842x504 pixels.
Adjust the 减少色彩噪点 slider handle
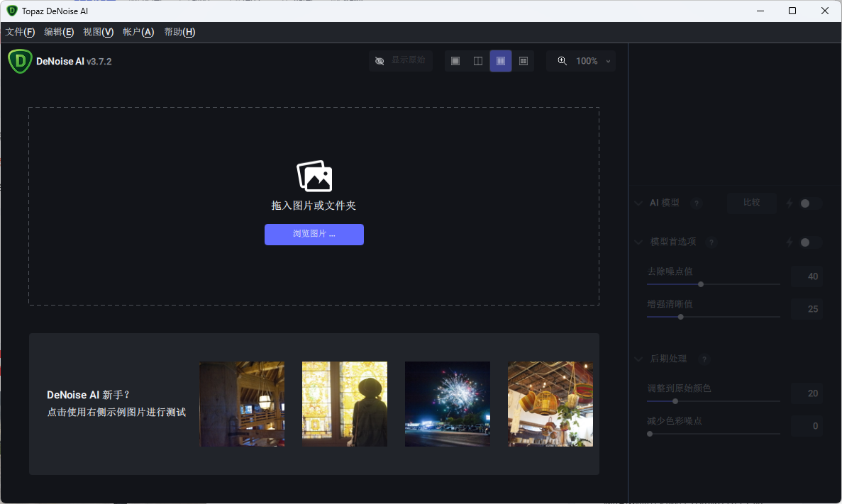[650, 434]
